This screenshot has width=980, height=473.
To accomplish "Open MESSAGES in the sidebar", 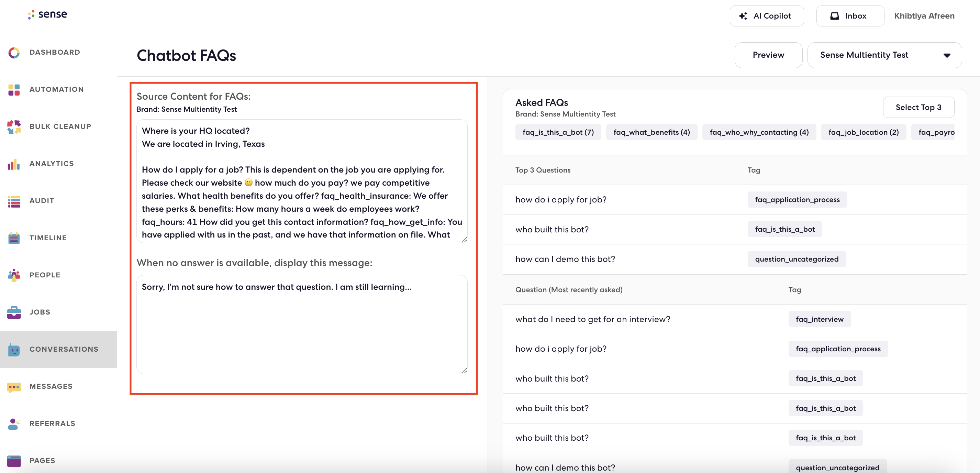I will point(51,387).
